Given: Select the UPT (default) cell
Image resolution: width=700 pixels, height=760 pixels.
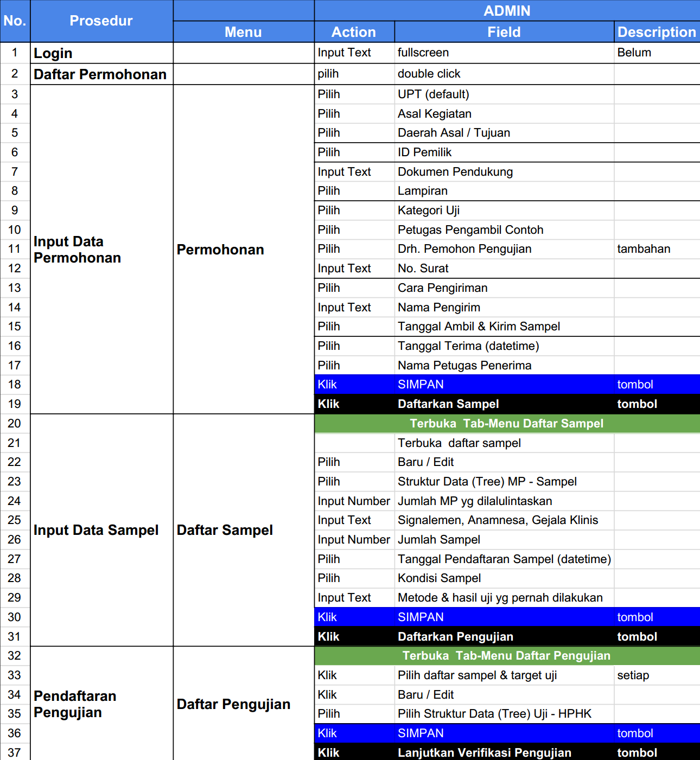Looking at the screenshot, I should pyautogui.click(x=504, y=94).
